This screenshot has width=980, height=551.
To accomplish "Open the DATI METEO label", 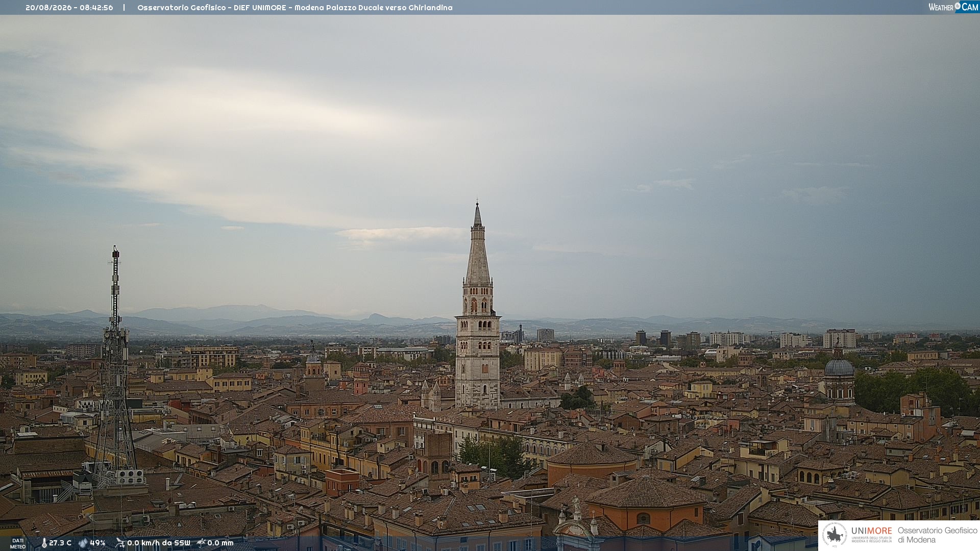I will (x=18, y=543).
